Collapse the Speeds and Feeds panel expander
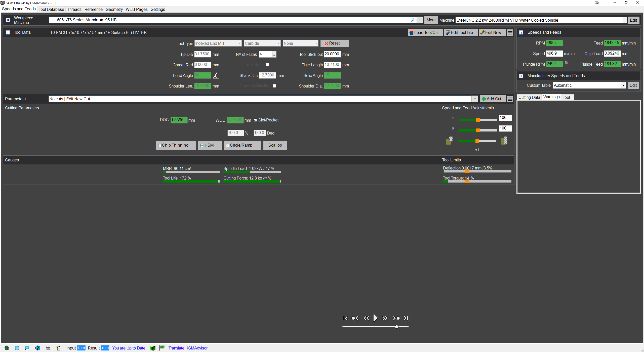Screen dimensions: 644x352 [521, 32]
